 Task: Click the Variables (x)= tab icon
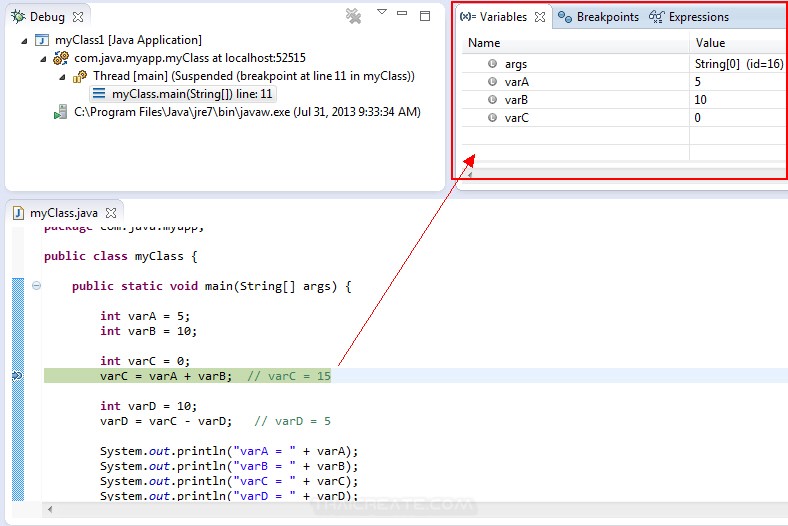click(x=468, y=17)
